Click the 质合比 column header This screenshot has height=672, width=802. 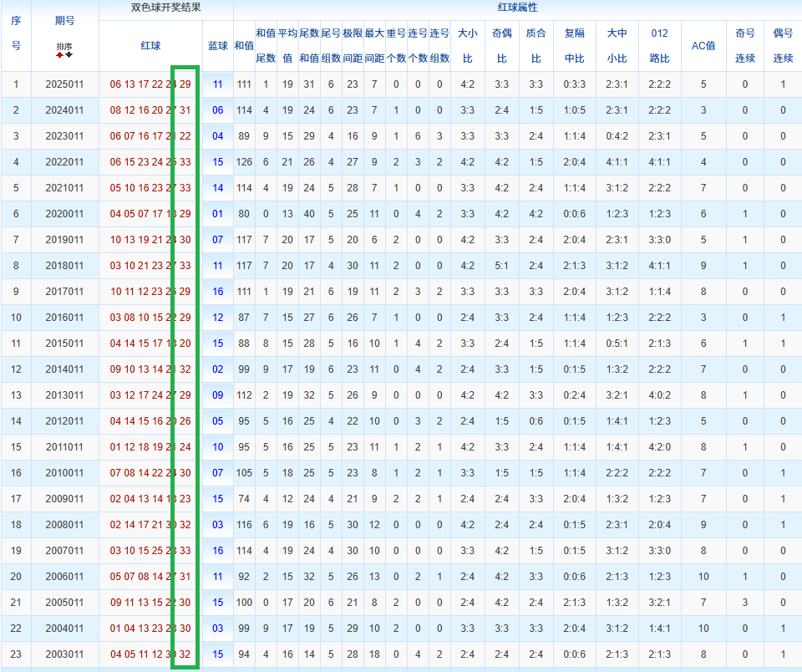pos(536,45)
